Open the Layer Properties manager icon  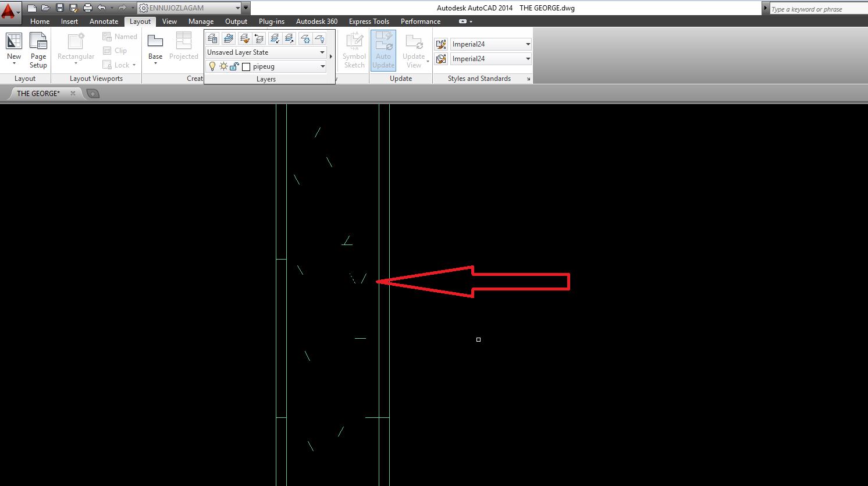pos(213,38)
